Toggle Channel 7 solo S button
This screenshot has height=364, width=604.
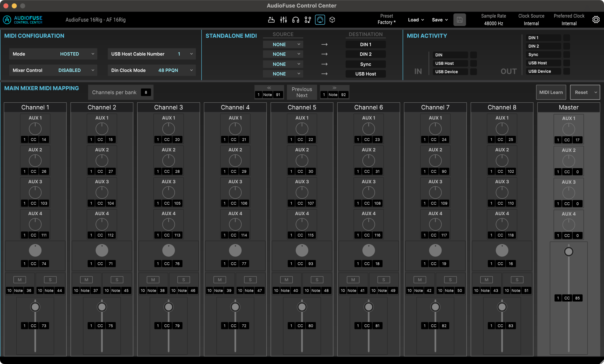pos(450,280)
